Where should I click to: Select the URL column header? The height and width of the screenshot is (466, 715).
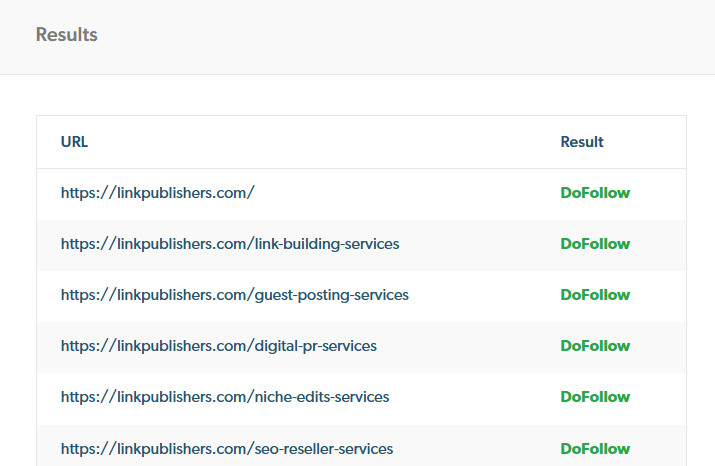coord(74,142)
